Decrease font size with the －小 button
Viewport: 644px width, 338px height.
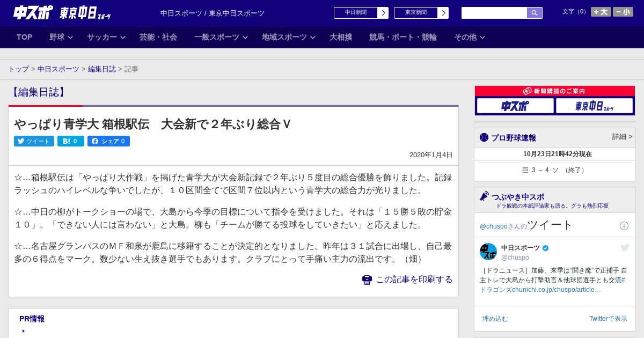click(x=623, y=12)
